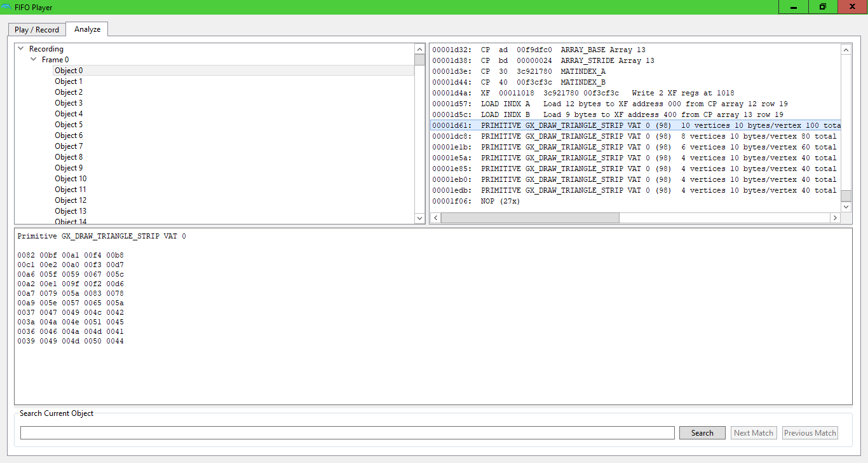Viewport: 868px width, 463px height.
Task: Click the Search button
Action: point(702,432)
